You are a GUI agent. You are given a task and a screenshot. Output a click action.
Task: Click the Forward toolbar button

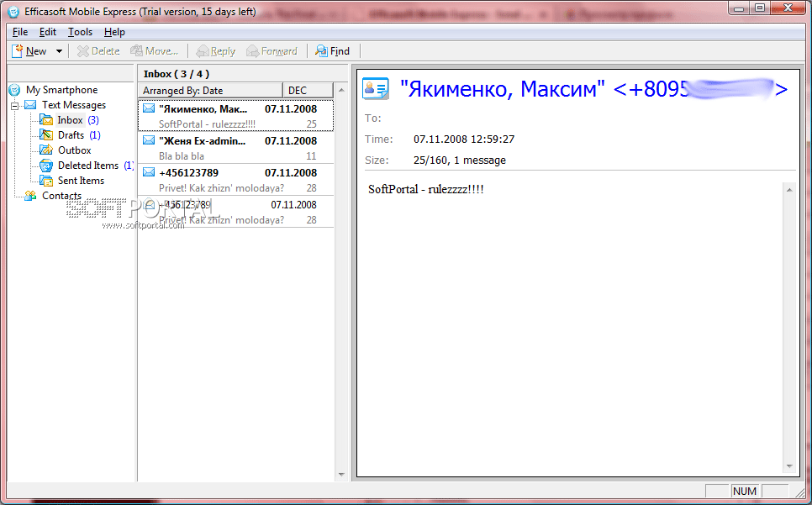pos(272,50)
